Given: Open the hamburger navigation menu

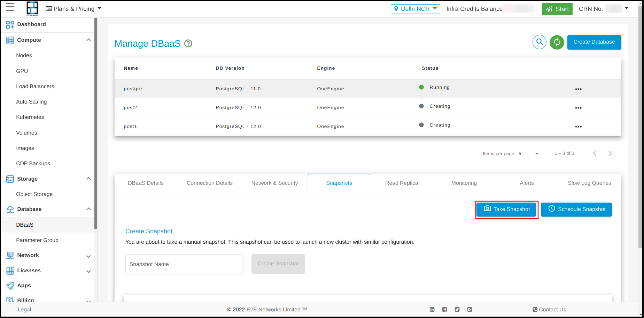Looking at the screenshot, I should click(10, 7).
